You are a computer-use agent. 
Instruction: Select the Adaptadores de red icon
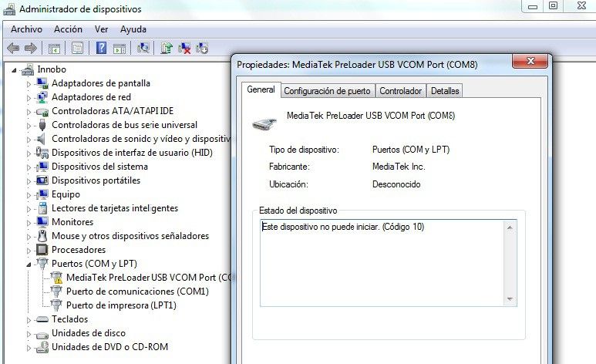click(x=42, y=97)
